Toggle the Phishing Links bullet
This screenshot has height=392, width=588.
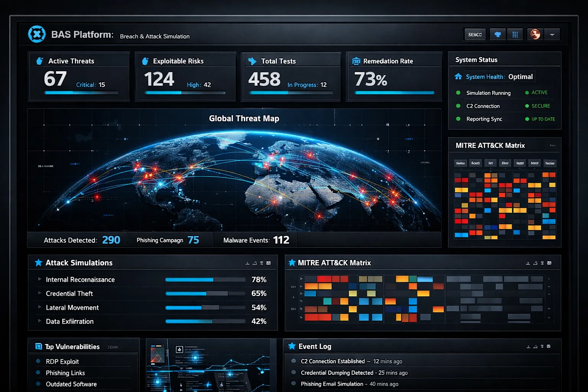pos(38,372)
